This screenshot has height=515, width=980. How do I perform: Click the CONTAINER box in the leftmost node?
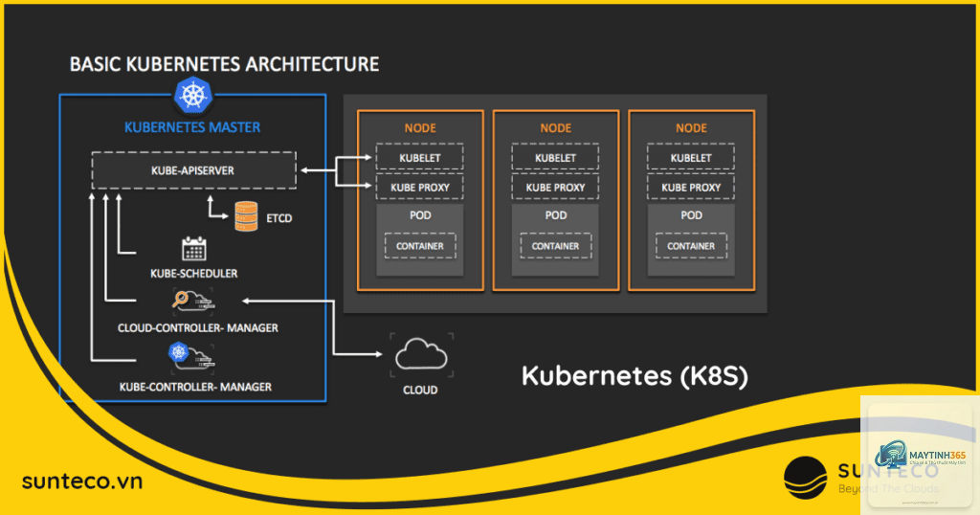click(420, 246)
